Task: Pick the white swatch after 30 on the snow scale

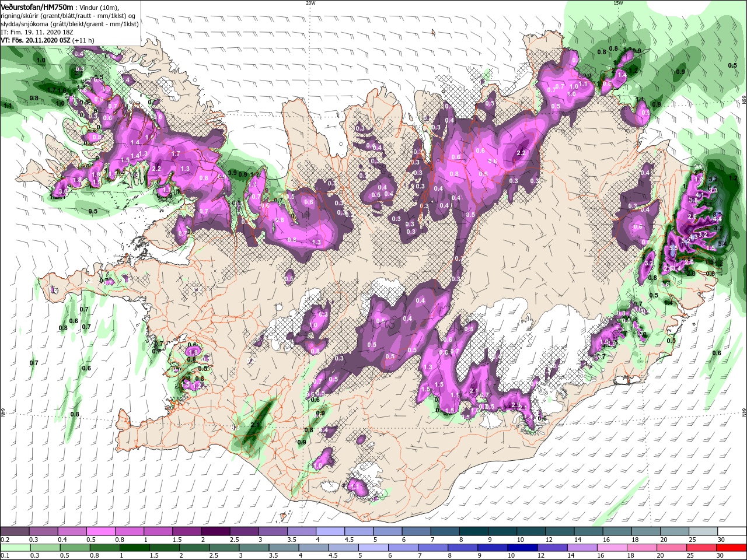Action: [x=732, y=531]
